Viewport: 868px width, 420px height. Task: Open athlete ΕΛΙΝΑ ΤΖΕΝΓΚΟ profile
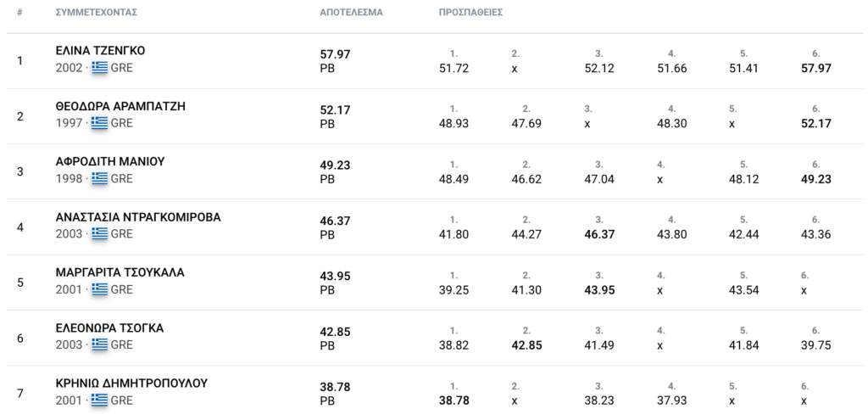tap(100, 51)
